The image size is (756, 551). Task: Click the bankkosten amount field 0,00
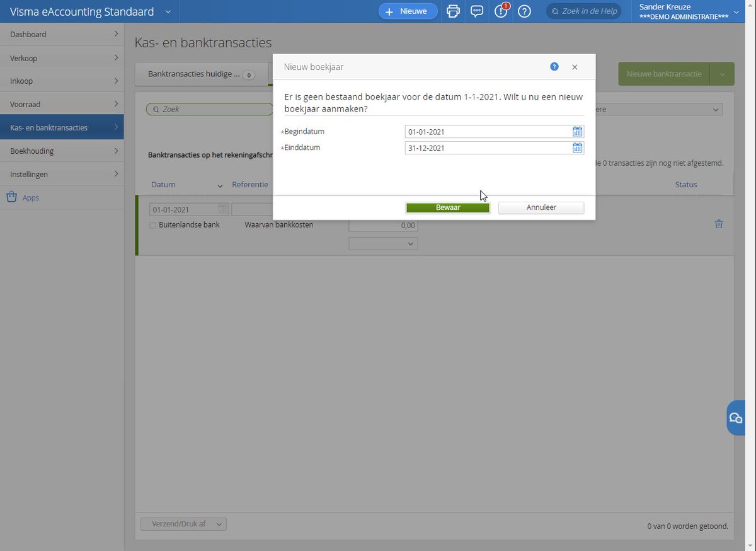point(383,226)
